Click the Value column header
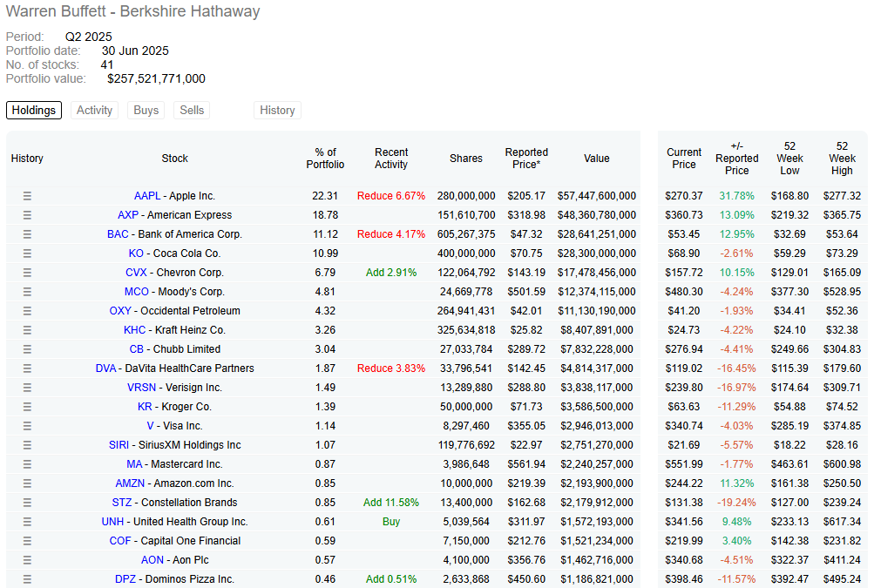874x588 pixels. click(x=597, y=159)
